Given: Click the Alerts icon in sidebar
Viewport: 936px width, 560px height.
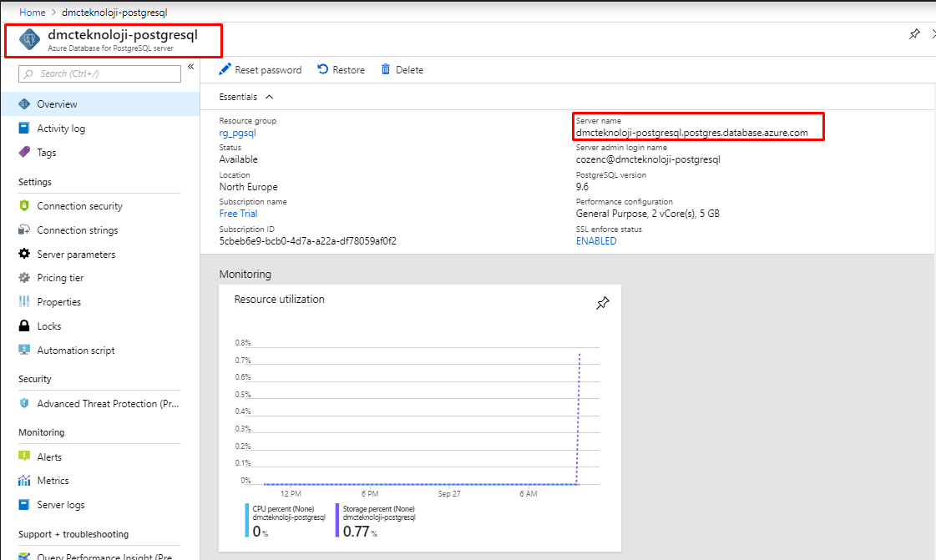Looking at the screenshot, I should click(24, 457).
